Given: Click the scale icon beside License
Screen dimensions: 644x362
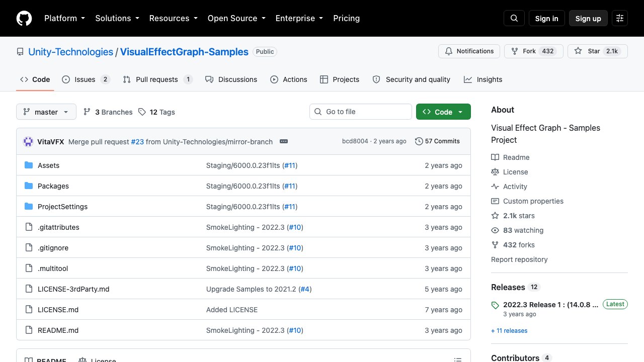Looking at the screenshot, I should click(495, 172).
